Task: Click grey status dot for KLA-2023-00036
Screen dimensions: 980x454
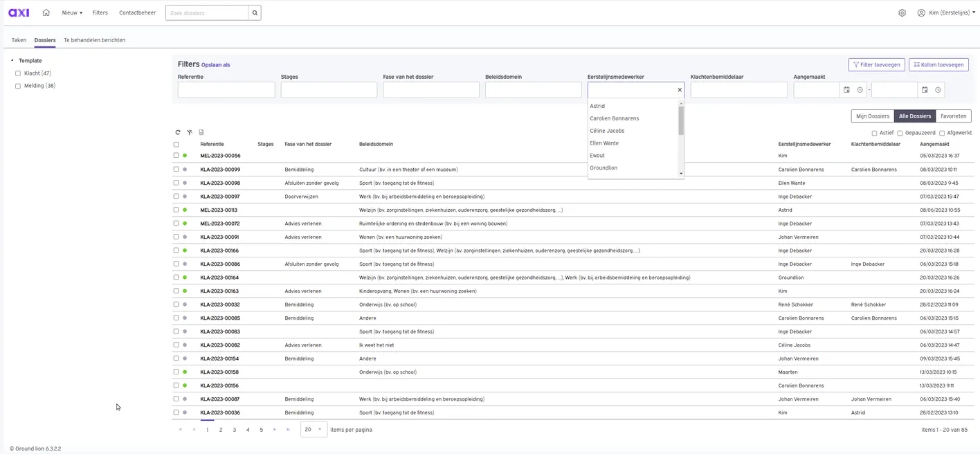Action: pyautogui.click(x=185, y=412)
